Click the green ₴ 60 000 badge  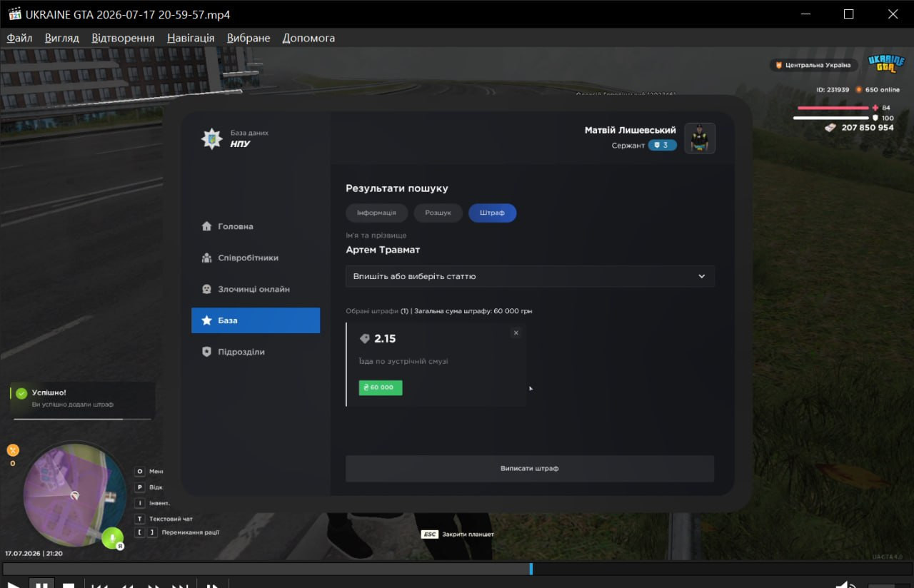[x=381, y=387]
